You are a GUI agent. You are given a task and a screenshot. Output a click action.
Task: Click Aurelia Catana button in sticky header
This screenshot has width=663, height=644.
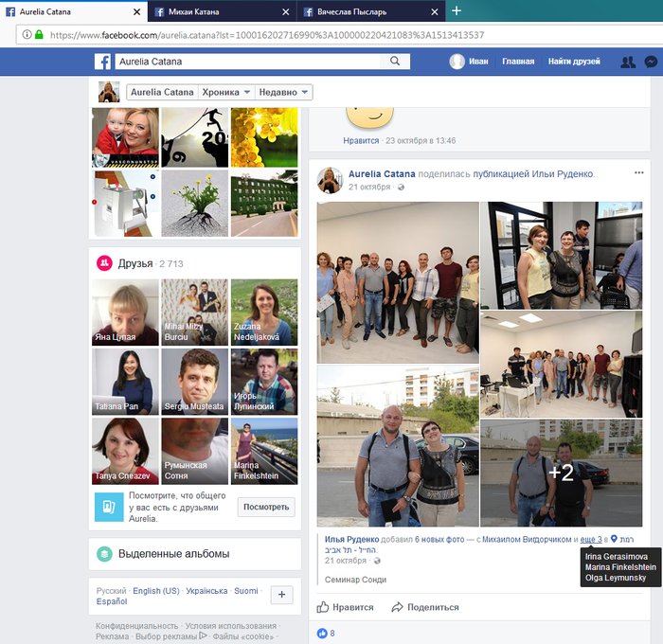[162, 92]
